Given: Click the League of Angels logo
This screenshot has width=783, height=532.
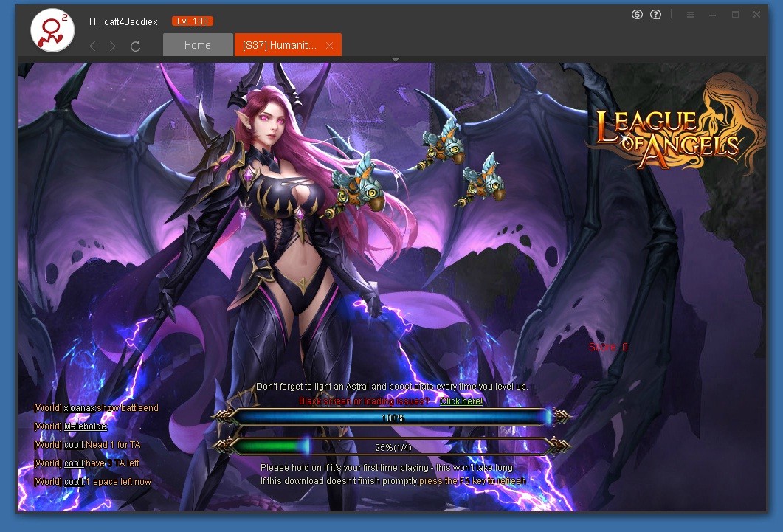Looking at the screenshot, I should (x=668, y=137).
